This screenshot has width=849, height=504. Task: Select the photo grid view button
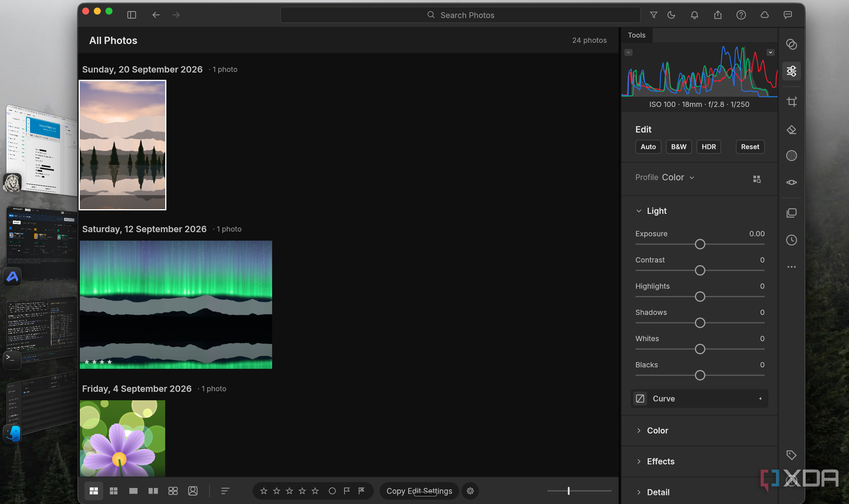tap(94, 491)
